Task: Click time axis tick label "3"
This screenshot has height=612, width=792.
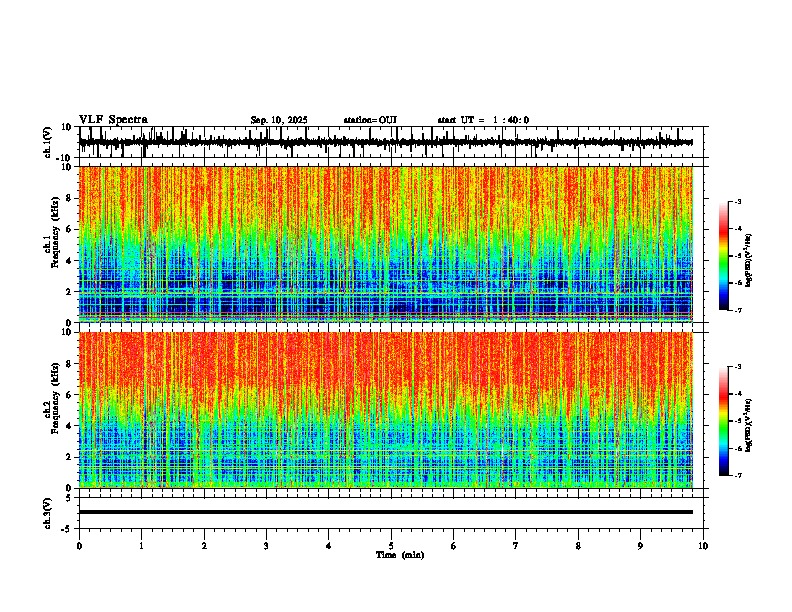Action: [266, 546]
